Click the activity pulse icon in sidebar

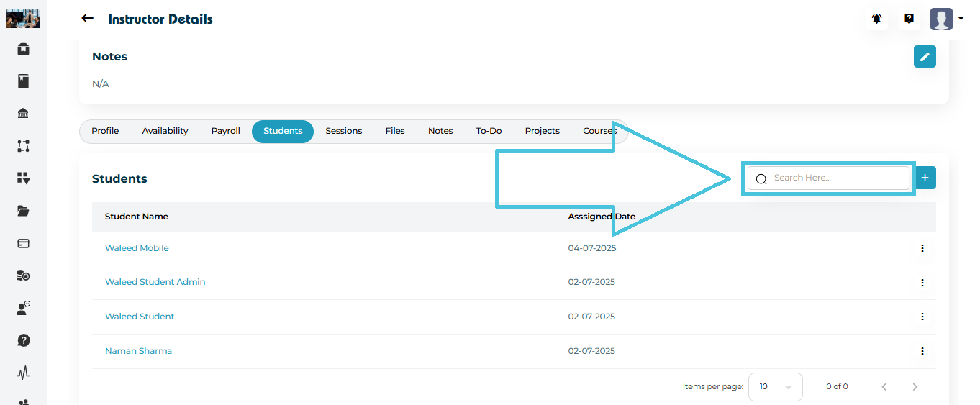click(x=23, y=373)
